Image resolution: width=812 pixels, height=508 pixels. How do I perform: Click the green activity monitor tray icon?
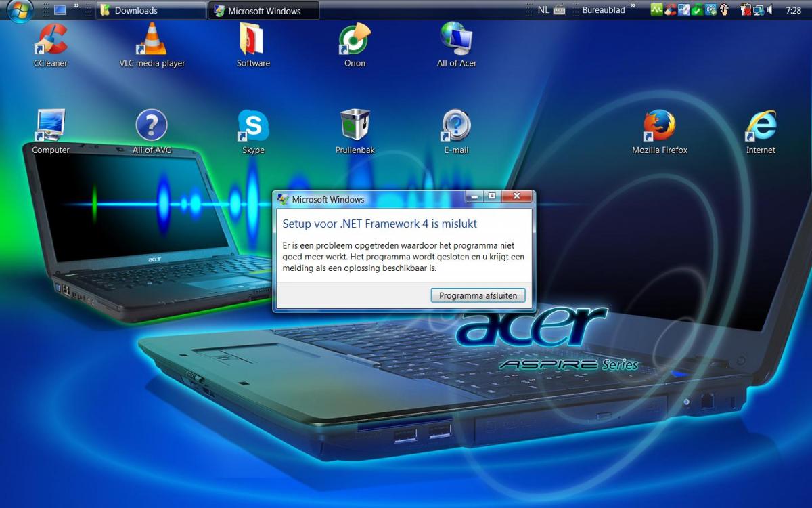click(656, 10)
